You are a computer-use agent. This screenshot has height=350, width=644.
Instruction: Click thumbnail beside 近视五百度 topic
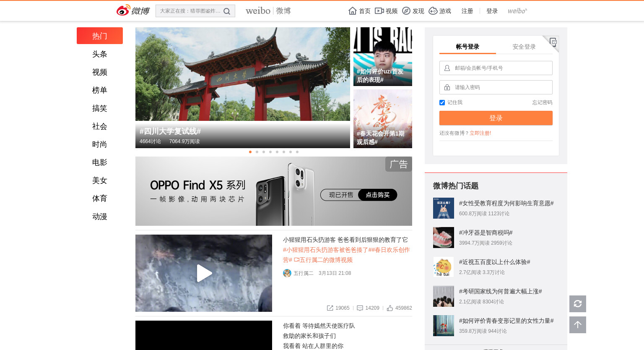tap(444, 267)
